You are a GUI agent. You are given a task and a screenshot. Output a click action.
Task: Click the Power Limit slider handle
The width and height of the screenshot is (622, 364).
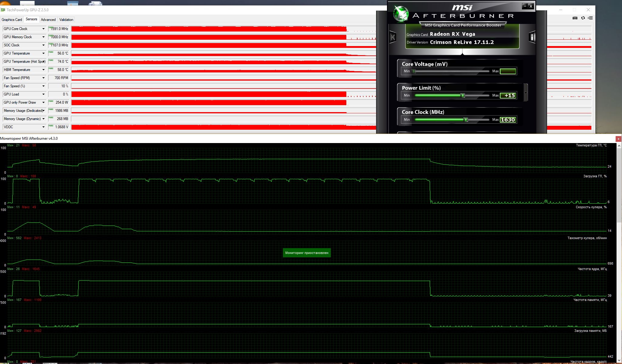click(x=463, y=95)
